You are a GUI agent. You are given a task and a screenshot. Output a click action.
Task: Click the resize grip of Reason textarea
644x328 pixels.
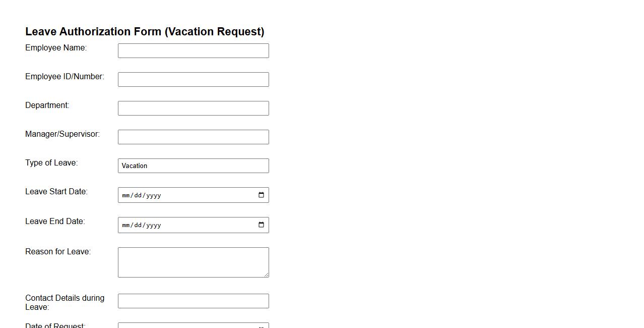tap(266, 276)
